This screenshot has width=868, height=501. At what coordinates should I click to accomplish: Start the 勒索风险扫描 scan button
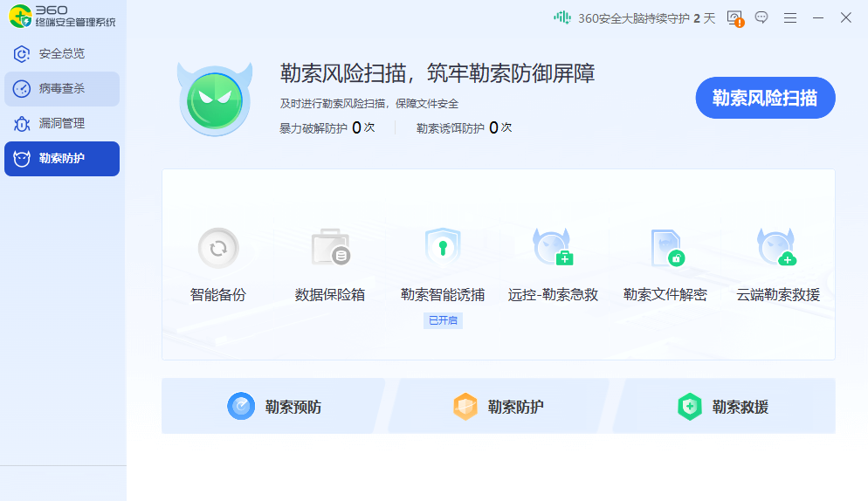click(x=765, y=98)
